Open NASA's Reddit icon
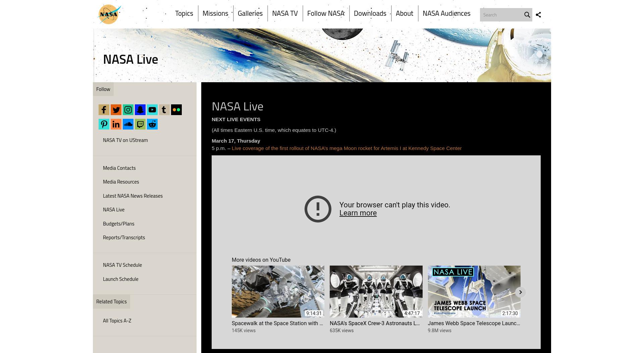This screenshot has width=644, height=353. pyautogui.click(x=152, y=124)
